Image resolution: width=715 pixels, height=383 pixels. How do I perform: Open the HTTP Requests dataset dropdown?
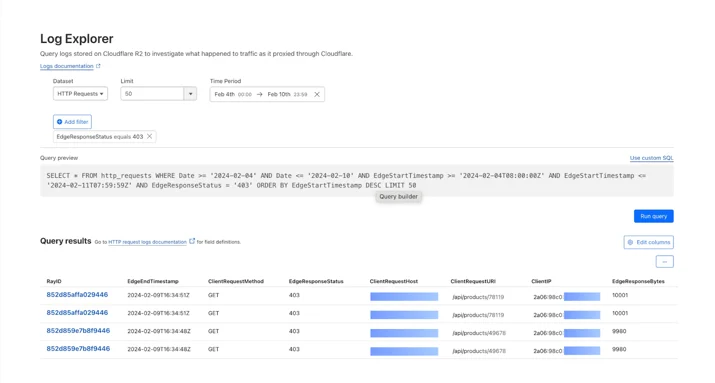point(80,93)
